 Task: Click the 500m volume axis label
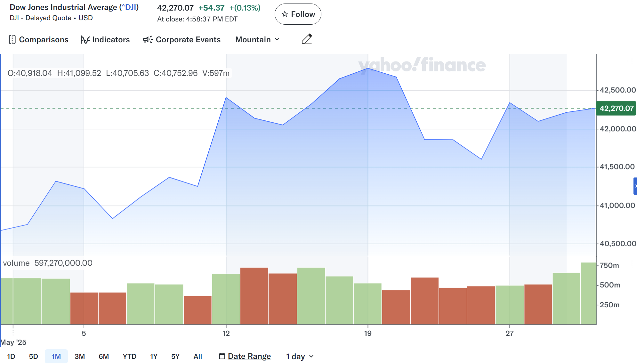point(610,285)
